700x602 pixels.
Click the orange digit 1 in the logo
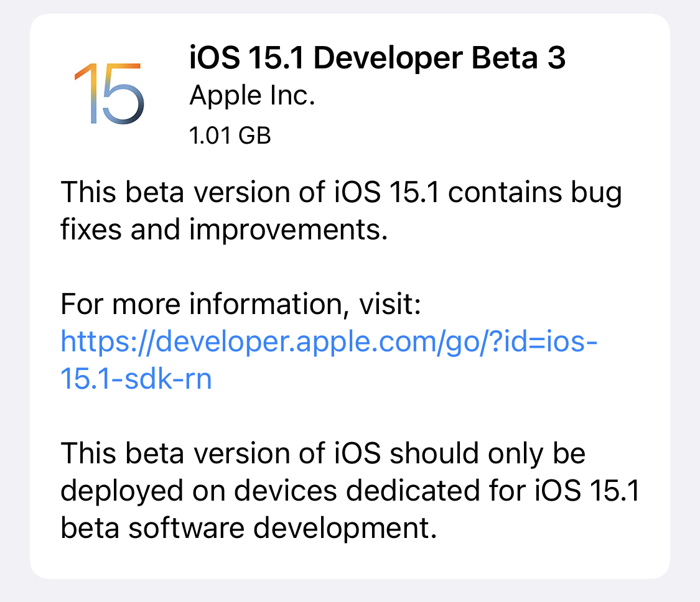coord(86,93)
